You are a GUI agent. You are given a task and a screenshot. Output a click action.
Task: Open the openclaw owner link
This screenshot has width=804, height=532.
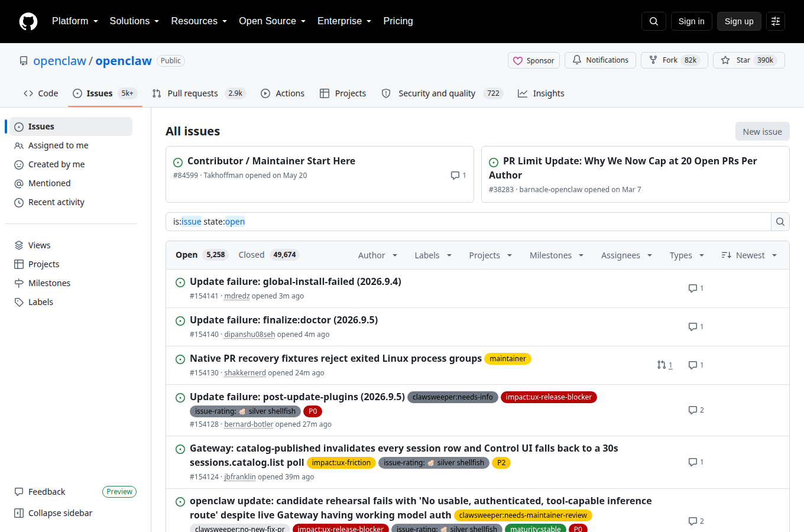[x=60, y=61]
